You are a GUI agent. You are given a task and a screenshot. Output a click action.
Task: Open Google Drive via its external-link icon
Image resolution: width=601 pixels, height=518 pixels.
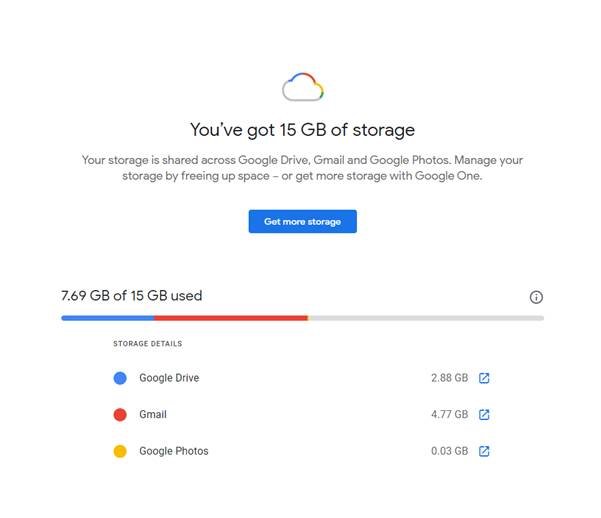click(x=484, y=378)
